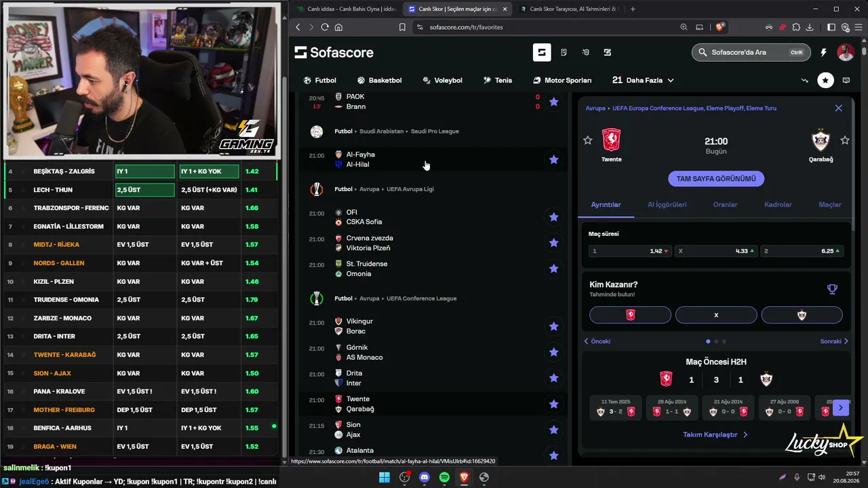Screen dimensions: 868x488
Task: Open Brave browser from the taskbar
Action: tap(464, 477)
